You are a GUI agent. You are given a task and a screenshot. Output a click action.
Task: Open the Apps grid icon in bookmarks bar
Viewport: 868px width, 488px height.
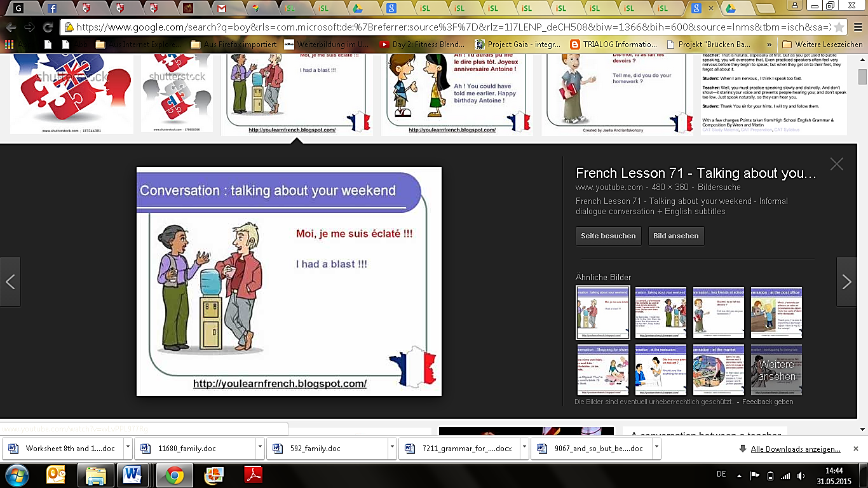click(x=9, y=44)
